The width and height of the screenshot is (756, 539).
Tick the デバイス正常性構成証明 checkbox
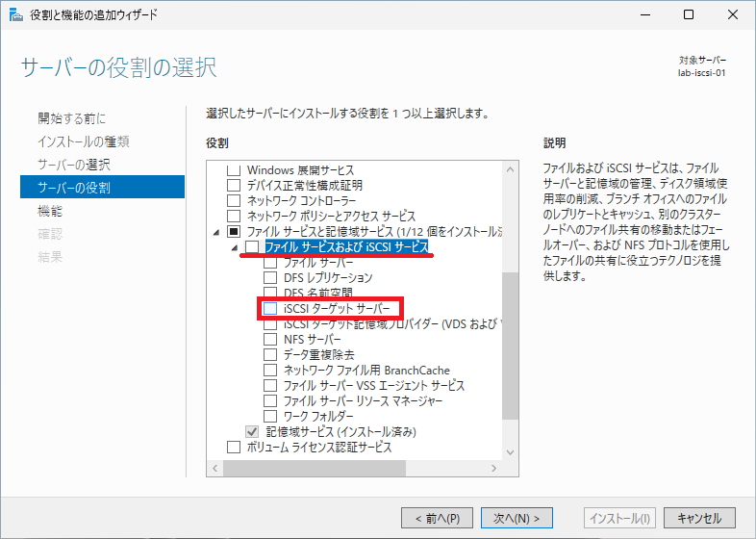click(x=234, y=186)
